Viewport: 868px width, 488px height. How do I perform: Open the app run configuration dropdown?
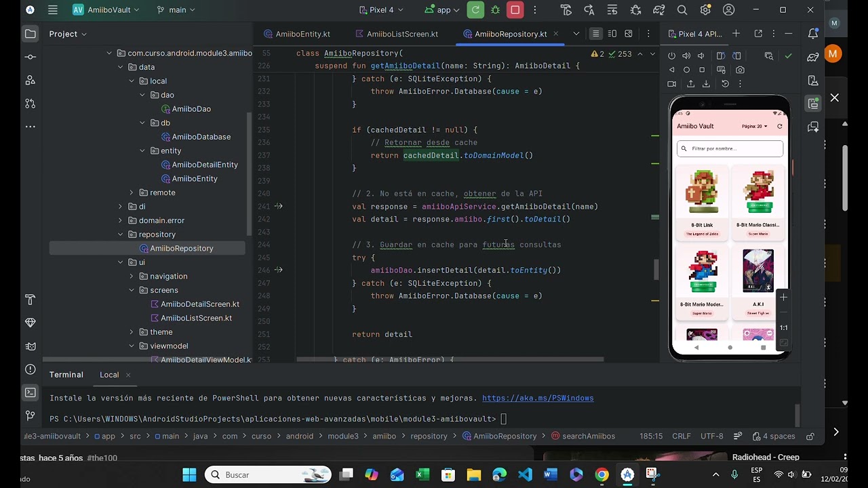click(x=443, y=10)
